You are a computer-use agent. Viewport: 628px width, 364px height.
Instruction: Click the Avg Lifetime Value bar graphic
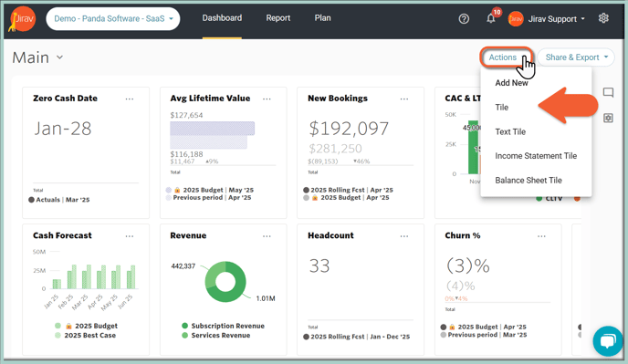point(213,135)
